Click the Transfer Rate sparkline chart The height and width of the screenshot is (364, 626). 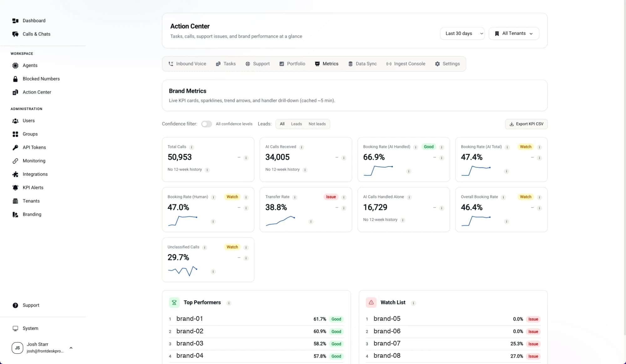coord(280,221)
